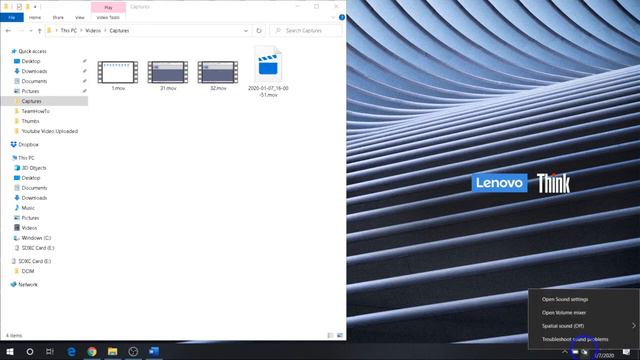Open Cortana search circle in taskbar

[x=30, y=351]
